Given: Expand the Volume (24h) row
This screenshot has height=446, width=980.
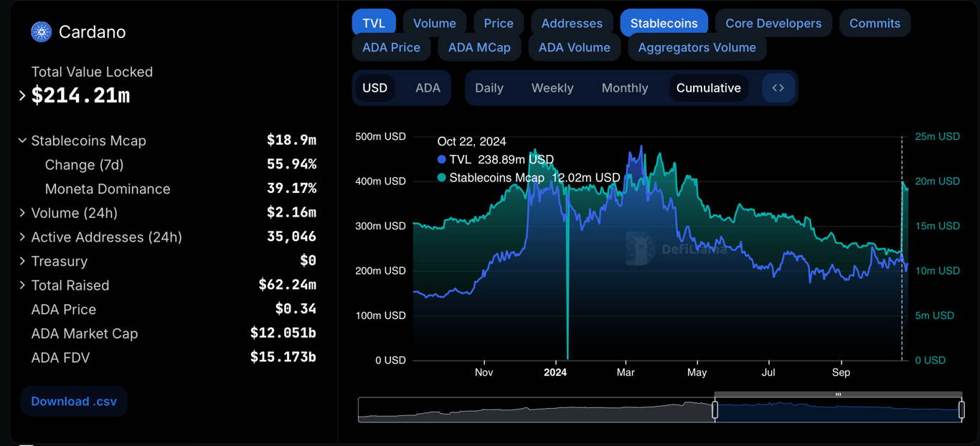Looking at the screenshot, I should tap(22, 213).
